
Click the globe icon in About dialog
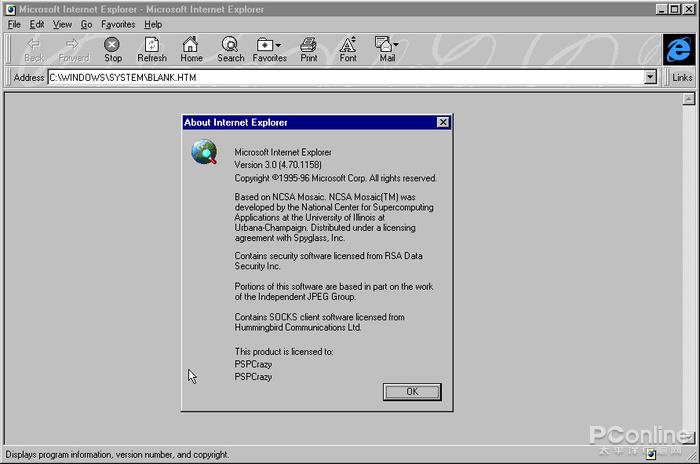204,152
